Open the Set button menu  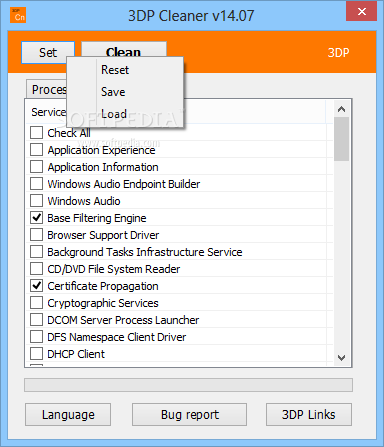click(x=48, y=53)
